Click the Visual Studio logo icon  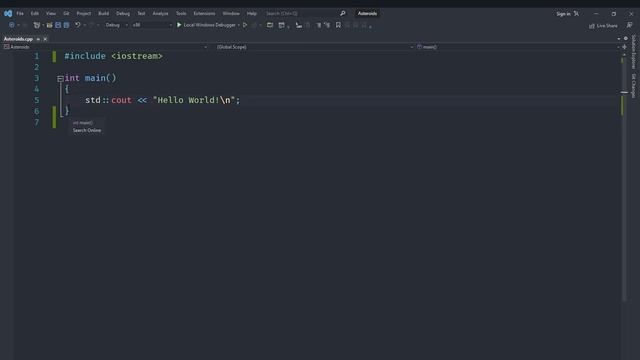(x=8, y=13)
